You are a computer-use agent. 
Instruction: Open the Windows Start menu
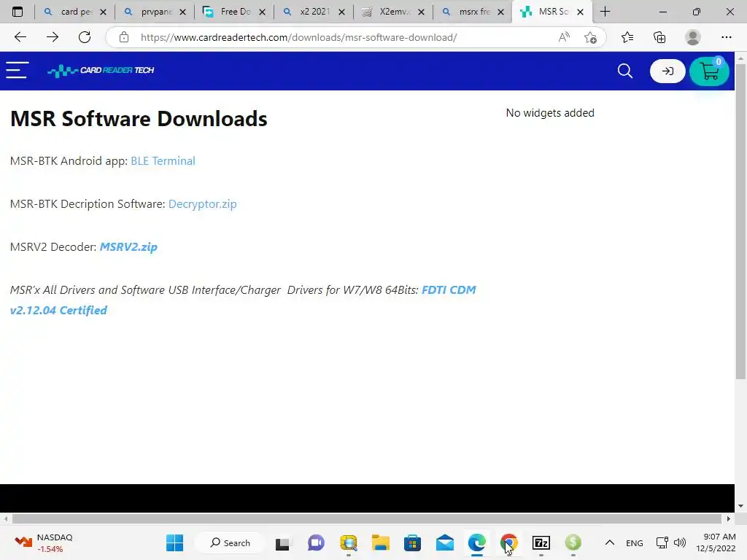175,542
